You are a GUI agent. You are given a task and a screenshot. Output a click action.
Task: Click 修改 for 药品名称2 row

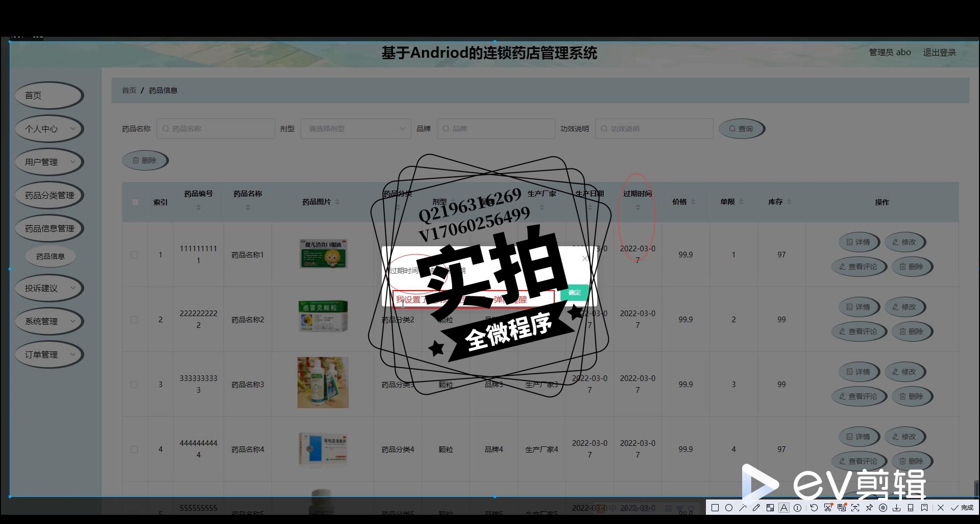click(904, 307)
